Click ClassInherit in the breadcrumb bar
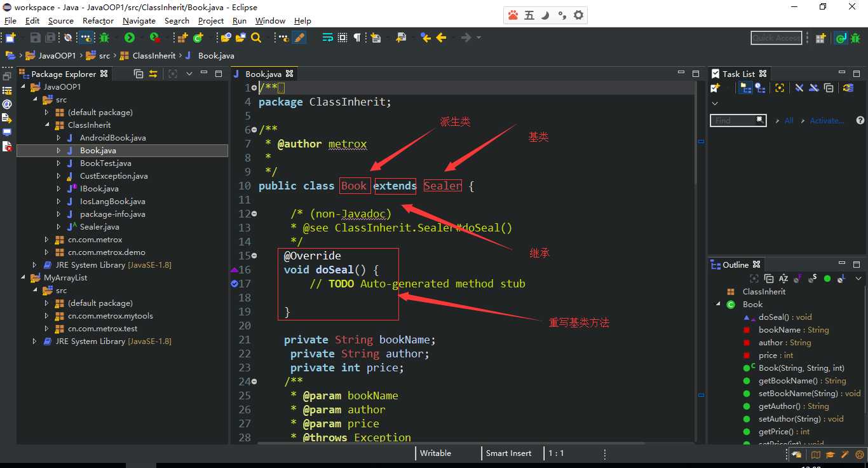This screenshot has height=468, width=868. pos(154,55)
